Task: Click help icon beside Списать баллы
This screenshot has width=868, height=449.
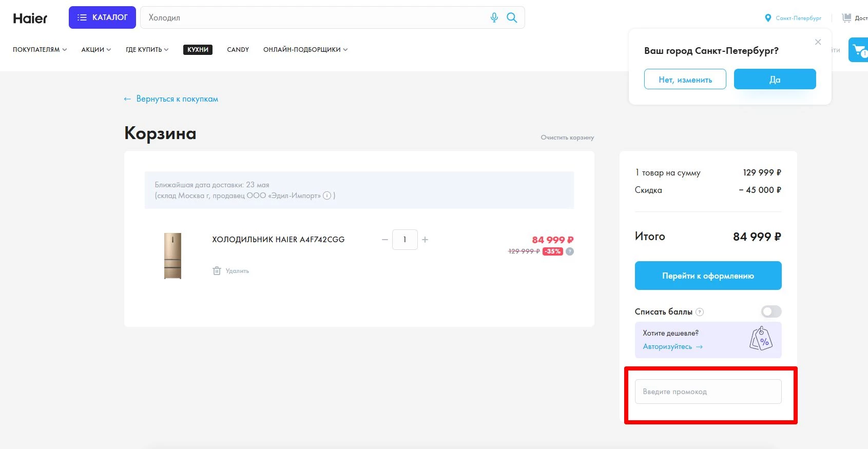Action: click(700, 312)
